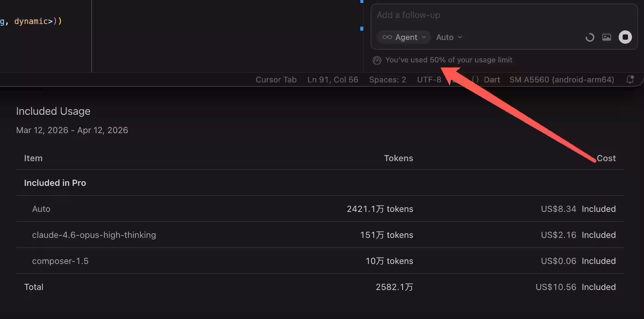The width and height of the screenshot is (644, 319).
Task: Expand the Agent mode chevron
Action: click(x=424, y=37)
